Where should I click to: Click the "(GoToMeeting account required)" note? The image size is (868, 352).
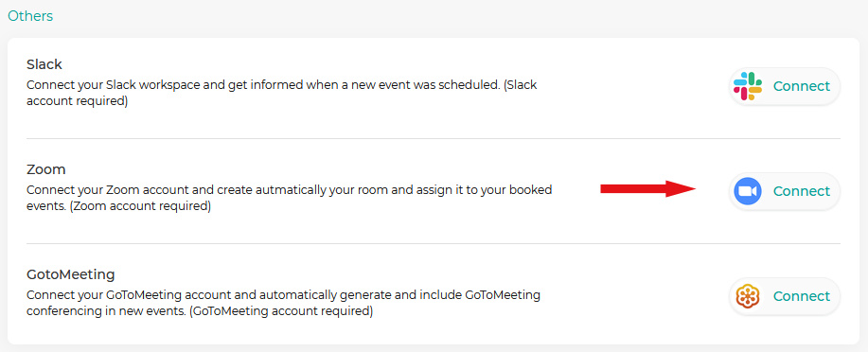click(281, 311)
